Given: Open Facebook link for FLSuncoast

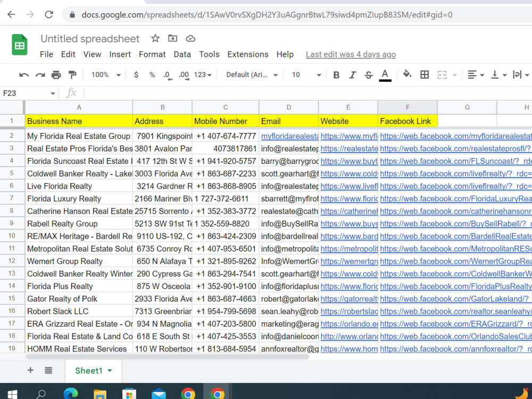Looking at the screenshot, I should click(x=456, y=161).
